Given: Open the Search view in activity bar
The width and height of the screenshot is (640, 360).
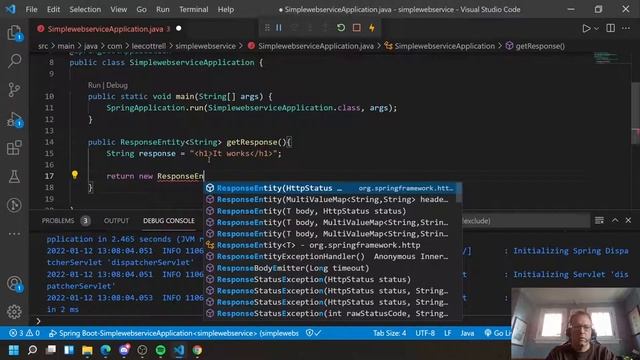Looking at the screenshot, I should 14,61.
